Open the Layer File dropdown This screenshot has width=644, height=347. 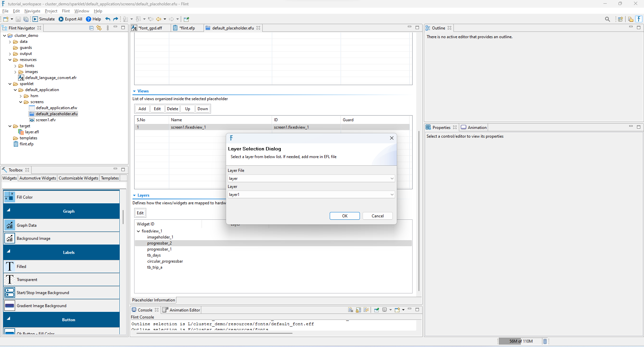click(311, 179)
